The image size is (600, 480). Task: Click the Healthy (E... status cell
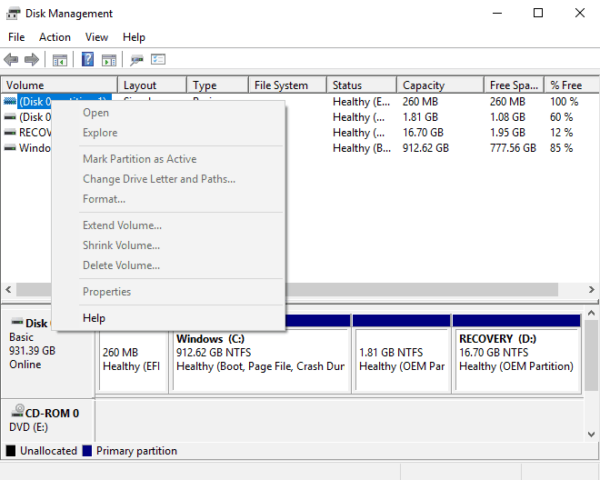pyautogui.click(x=362, y=102)
